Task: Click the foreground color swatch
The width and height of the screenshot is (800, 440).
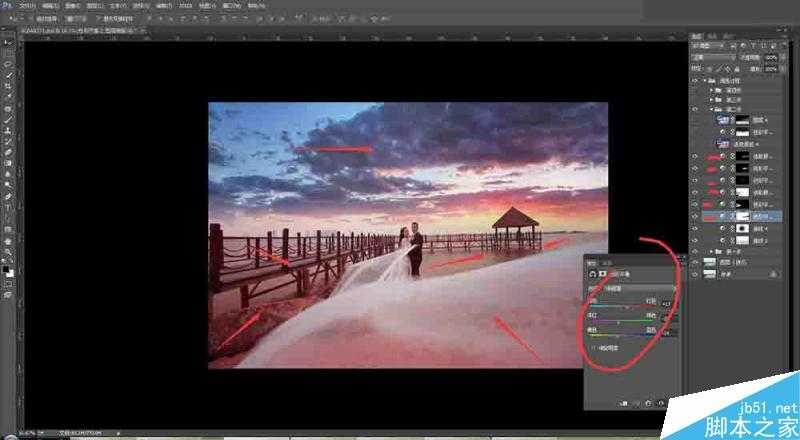Action: tap(7, 267)
